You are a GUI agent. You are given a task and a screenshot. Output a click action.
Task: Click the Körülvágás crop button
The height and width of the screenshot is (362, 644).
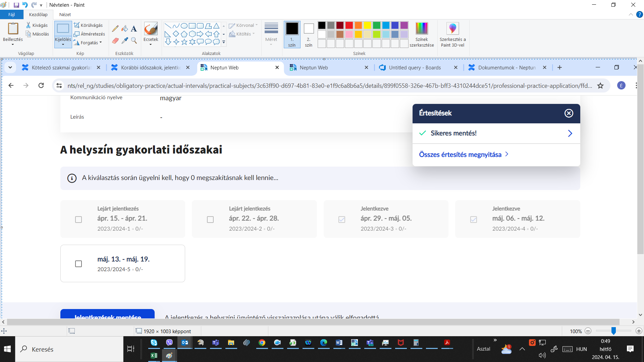[89, 25]
